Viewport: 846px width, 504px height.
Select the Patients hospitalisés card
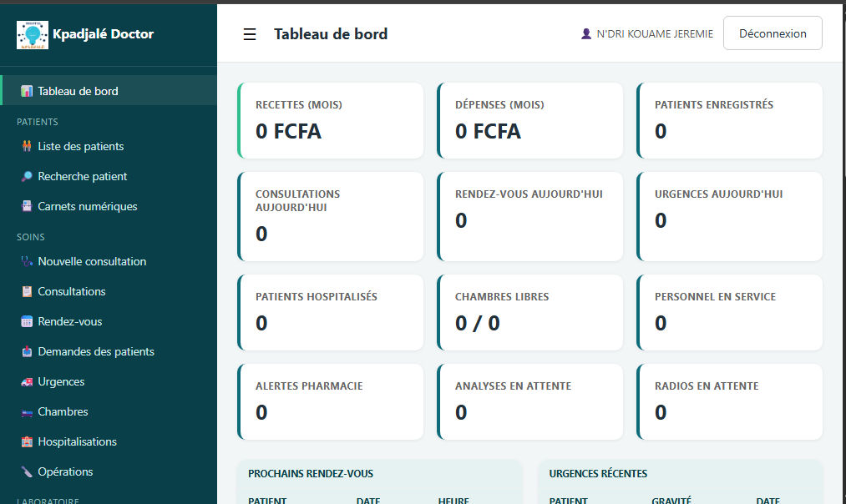tap(330, 313)
